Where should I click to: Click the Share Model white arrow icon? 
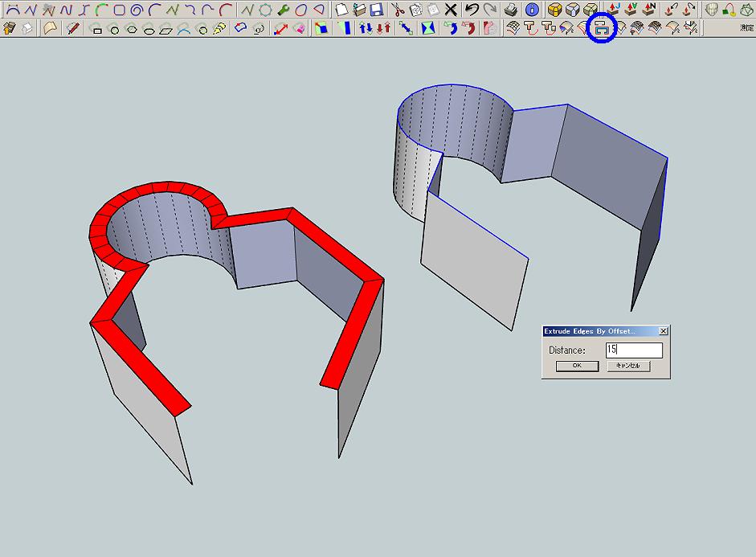[27, 28]
